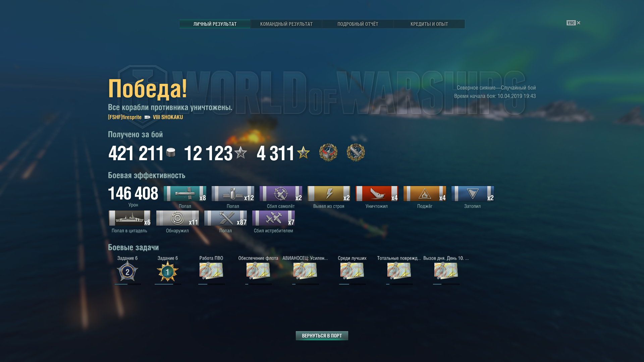Select the Обнаружил spotted ribbon x11
The width and height of the screenshot is (644, 362).
[177, 218]
